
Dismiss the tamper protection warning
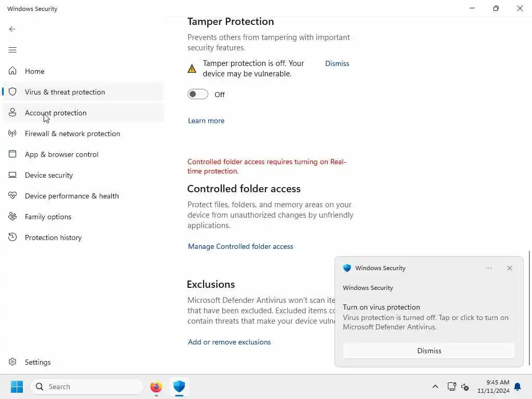(x=337, y=63)
